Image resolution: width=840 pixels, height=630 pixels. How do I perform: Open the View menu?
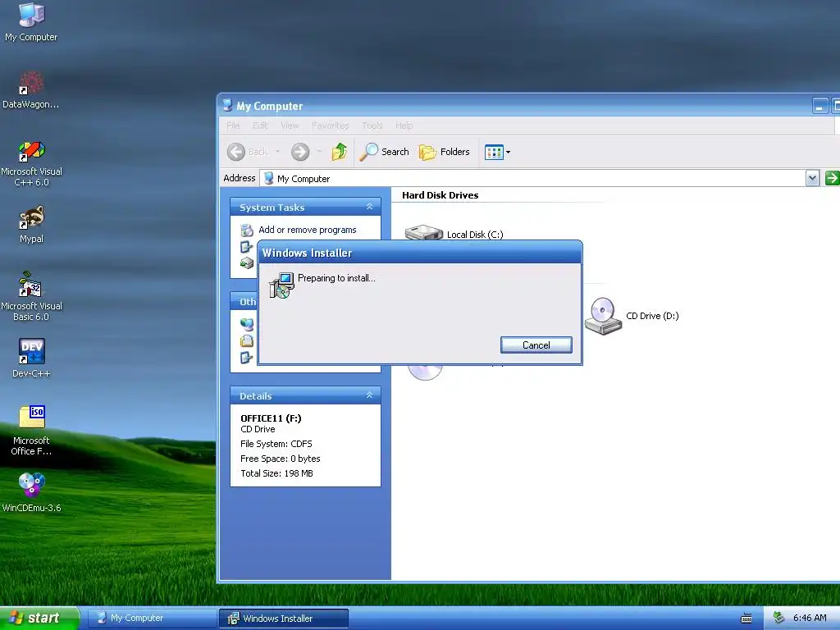[x=290, y=126]
